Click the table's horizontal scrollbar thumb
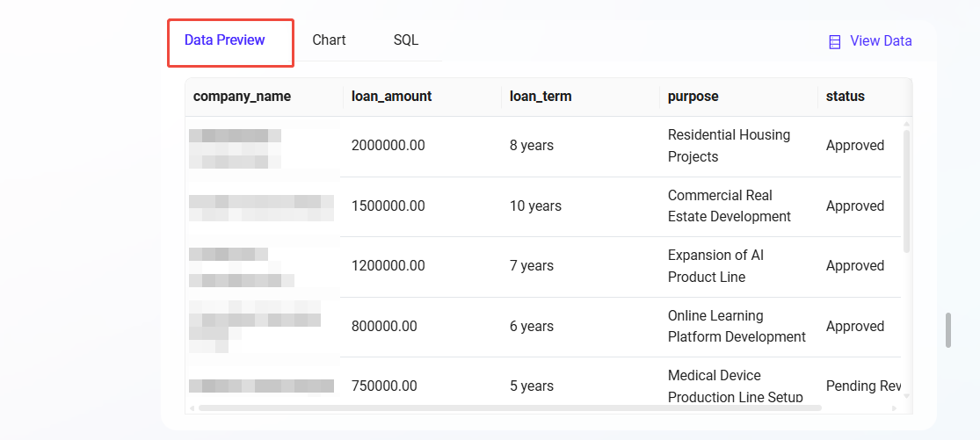980x440 pixels. pos(510,408)
